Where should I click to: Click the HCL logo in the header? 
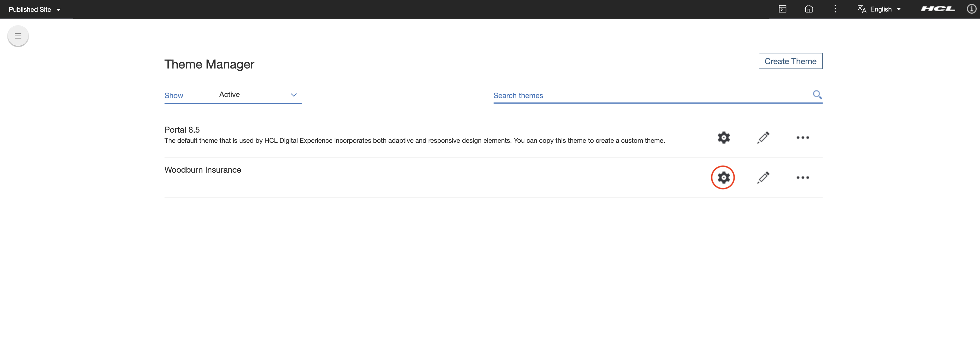point(937,9)
